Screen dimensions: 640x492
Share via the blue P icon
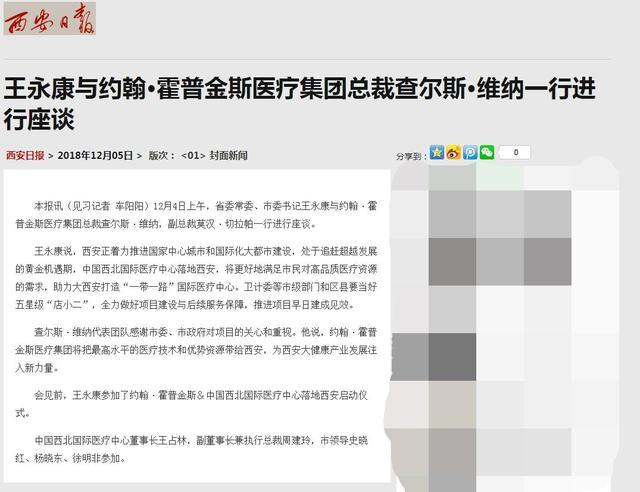[470, 152]
